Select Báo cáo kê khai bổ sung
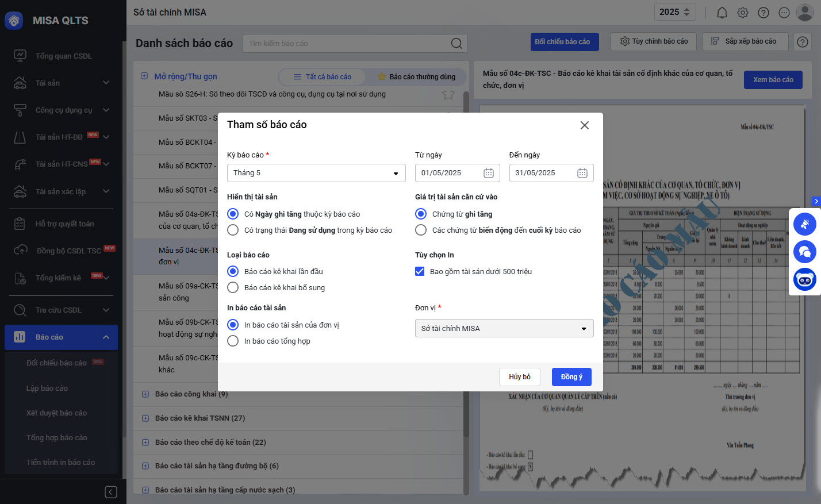 click(233, 287)
